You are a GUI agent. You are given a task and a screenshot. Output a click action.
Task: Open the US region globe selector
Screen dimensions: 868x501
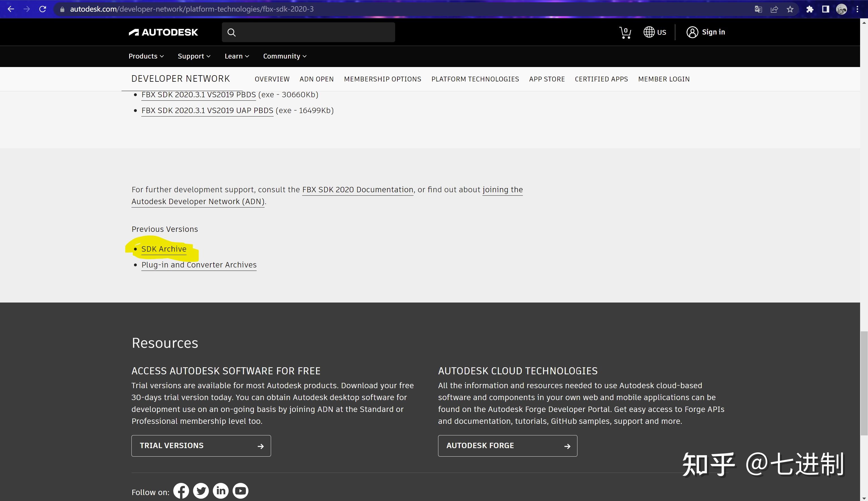(654, 32)
